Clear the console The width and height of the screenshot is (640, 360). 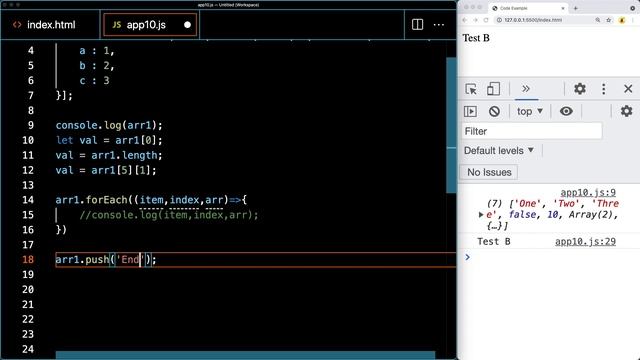(494, 111)
